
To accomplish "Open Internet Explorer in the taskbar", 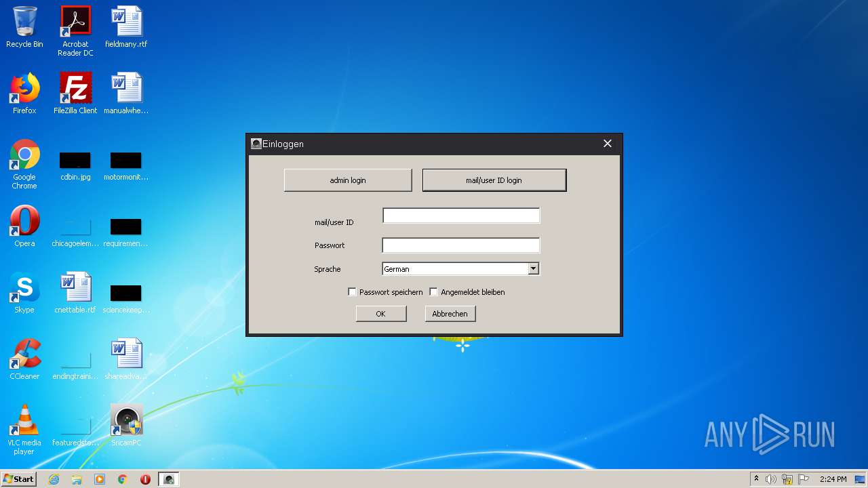I will [x=54, y=479].
